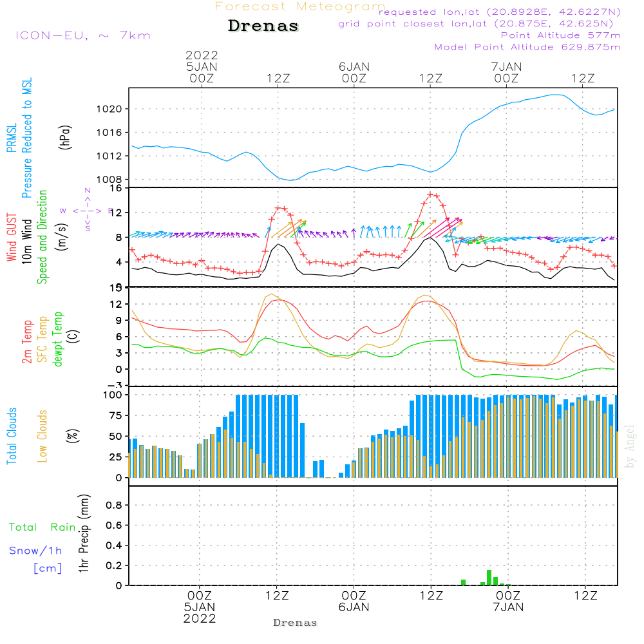This screenshot has width=644, height=644.
Task: Click the top '7JAN 00Z' time label
Action: pos(506,73)
